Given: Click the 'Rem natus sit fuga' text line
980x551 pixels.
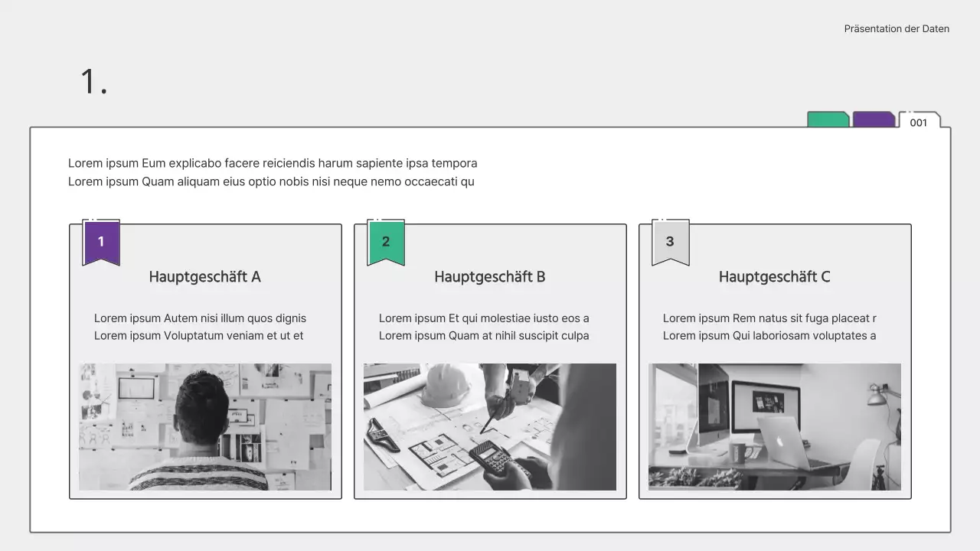Looking at the screenshot, I should (x=769, y=318).
